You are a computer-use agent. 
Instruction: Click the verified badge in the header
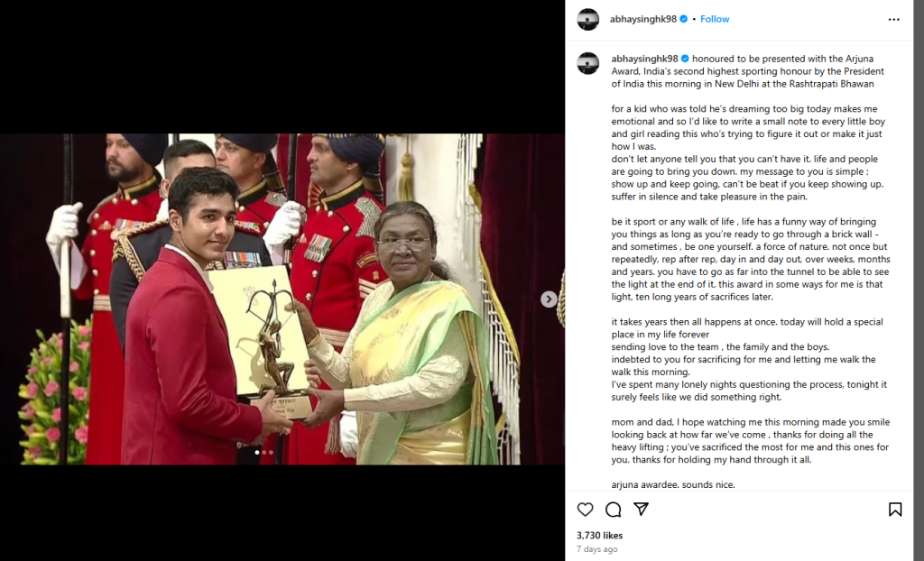click(684, 19)
